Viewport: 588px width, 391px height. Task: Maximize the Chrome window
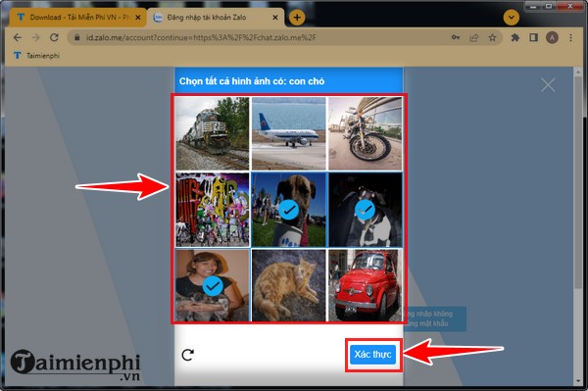tap(549, 6)
